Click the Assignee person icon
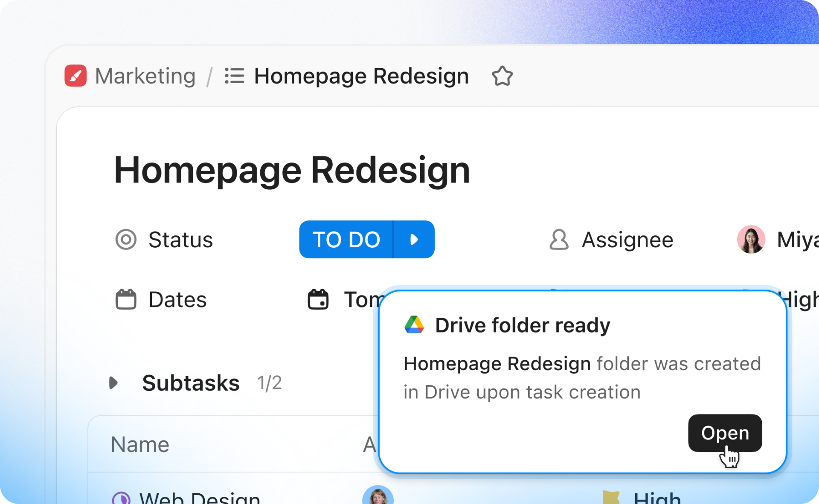 tap(559, 240)
